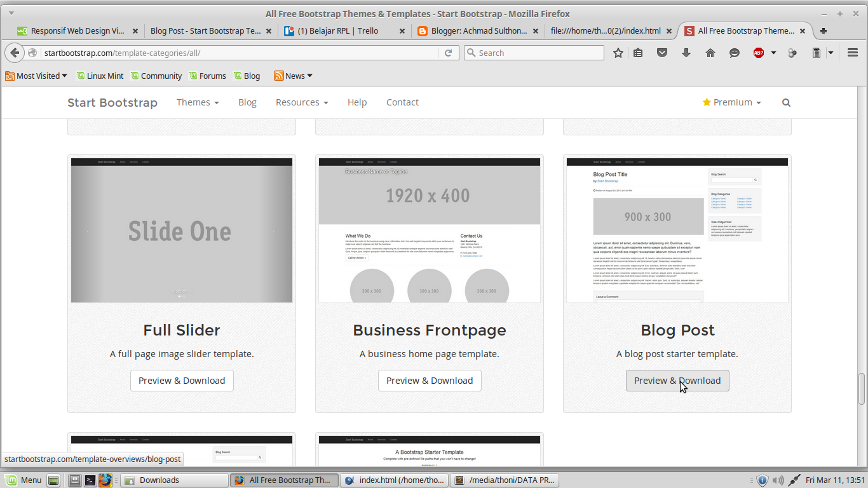This screenshot has height=488, width=868.
Task: Open the Forums bookmark link
Action: pos(208,76)
